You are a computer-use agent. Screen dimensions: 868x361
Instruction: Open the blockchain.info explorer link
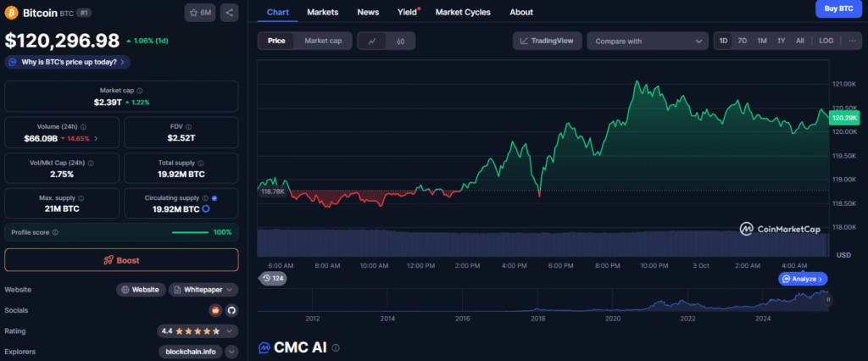[191, 352]
